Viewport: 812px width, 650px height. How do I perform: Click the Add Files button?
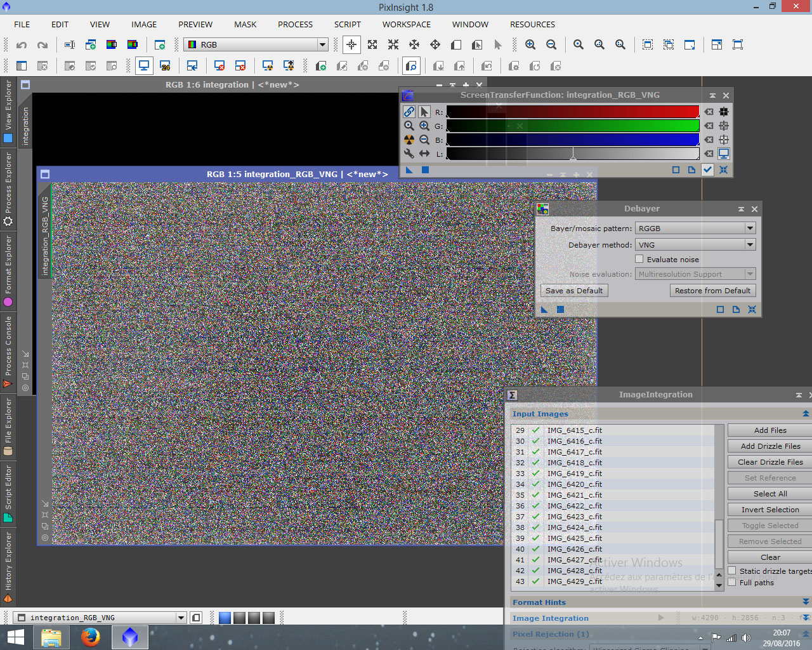[x=769, y=430]
